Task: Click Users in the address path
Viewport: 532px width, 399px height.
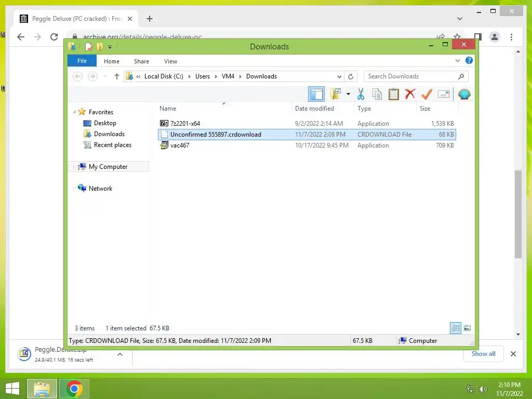Action: (x=203, y=76)
